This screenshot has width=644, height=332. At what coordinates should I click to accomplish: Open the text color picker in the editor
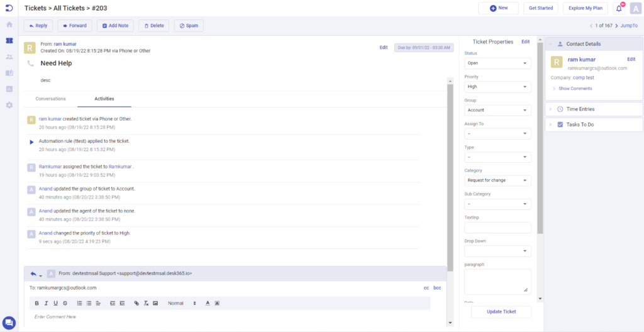click(x=208, y=303)
